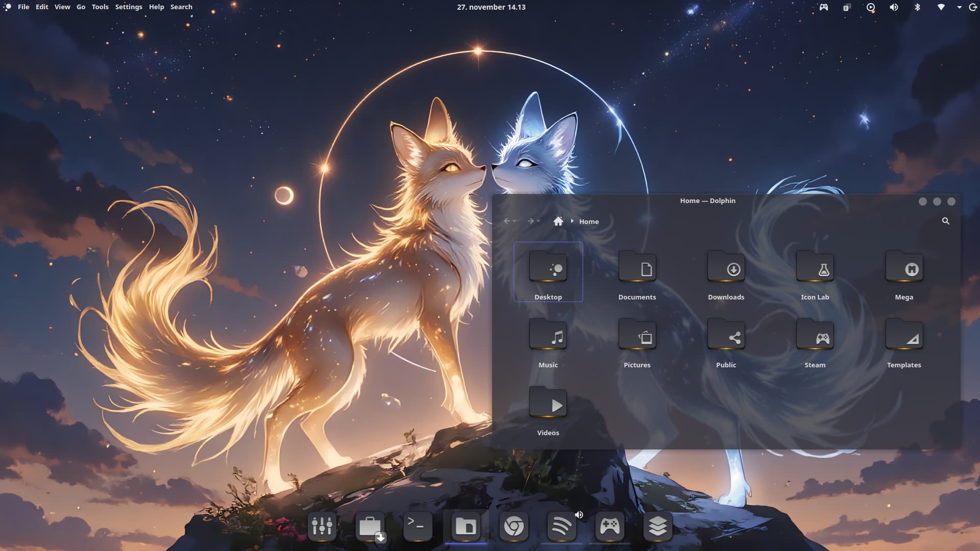980x551 pixels.
Task: Open the Chrome browser in the dock
Action: [513, 525]
